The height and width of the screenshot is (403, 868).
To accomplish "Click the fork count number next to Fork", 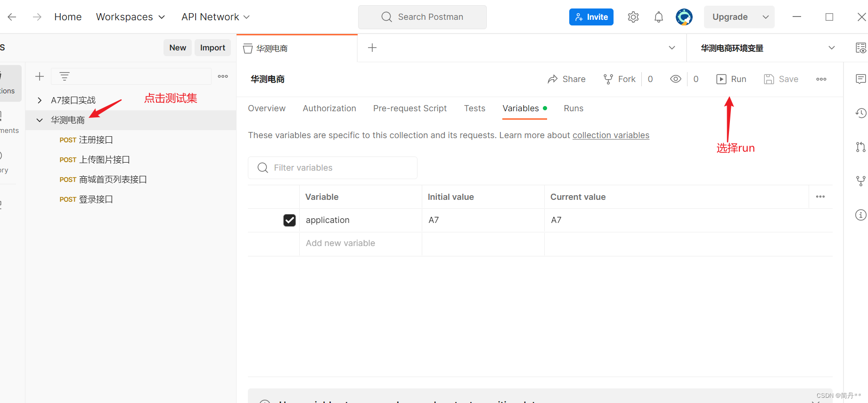I will pos(650,79).
